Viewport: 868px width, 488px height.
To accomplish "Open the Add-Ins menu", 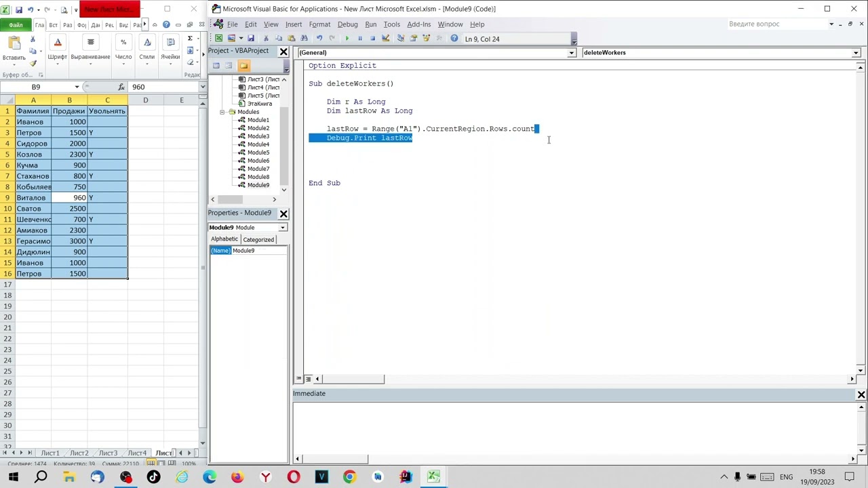I will click(x=418, y=24).
